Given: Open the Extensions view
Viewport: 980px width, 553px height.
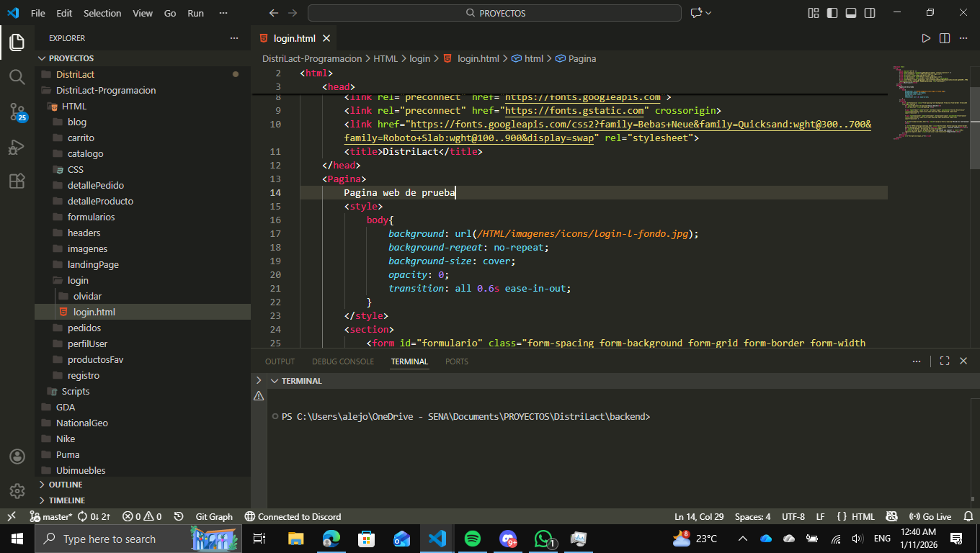Looking at the screenshot, I should point(17,181).
